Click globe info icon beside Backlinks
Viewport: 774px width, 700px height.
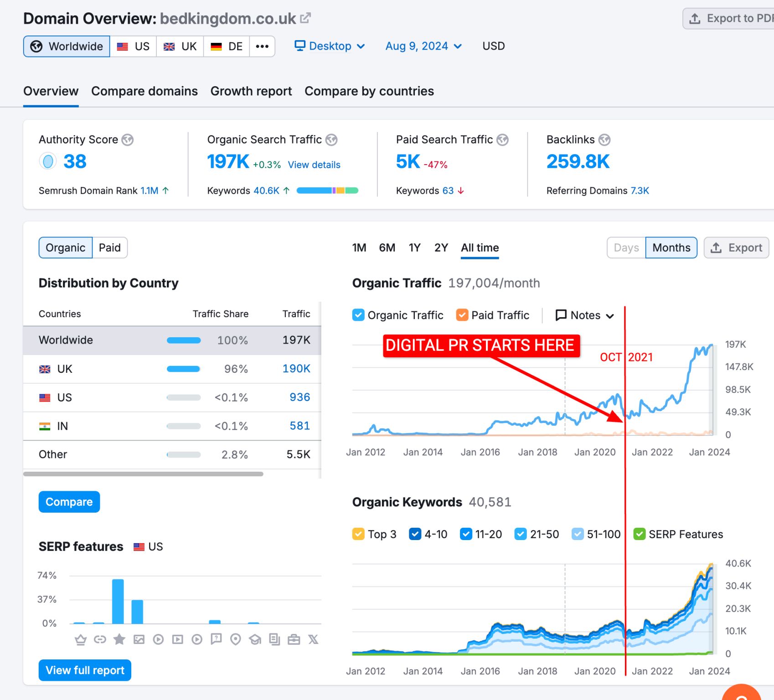click(x=604, y=140)
